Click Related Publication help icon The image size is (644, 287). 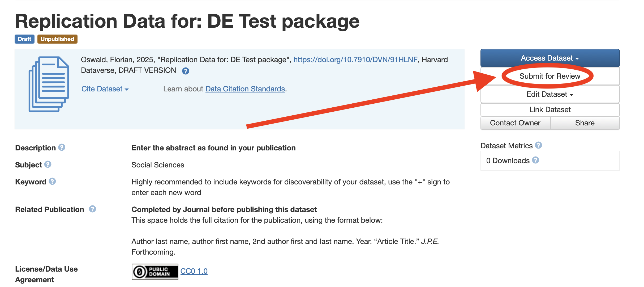pos(92,209)
